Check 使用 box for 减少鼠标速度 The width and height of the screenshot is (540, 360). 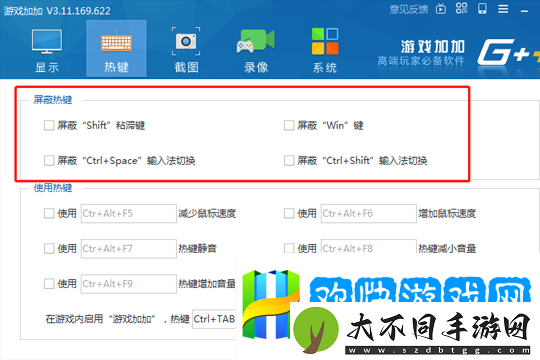[x=49, y=213]
